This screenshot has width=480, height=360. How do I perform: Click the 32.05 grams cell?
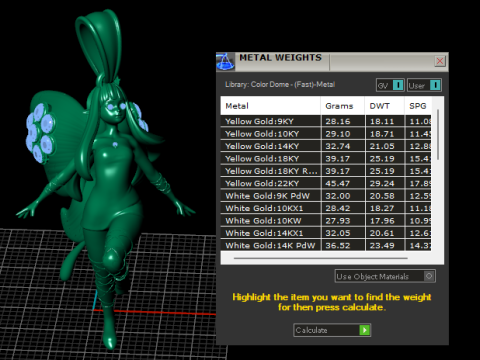pyautogui.click(x=343, y=233)
